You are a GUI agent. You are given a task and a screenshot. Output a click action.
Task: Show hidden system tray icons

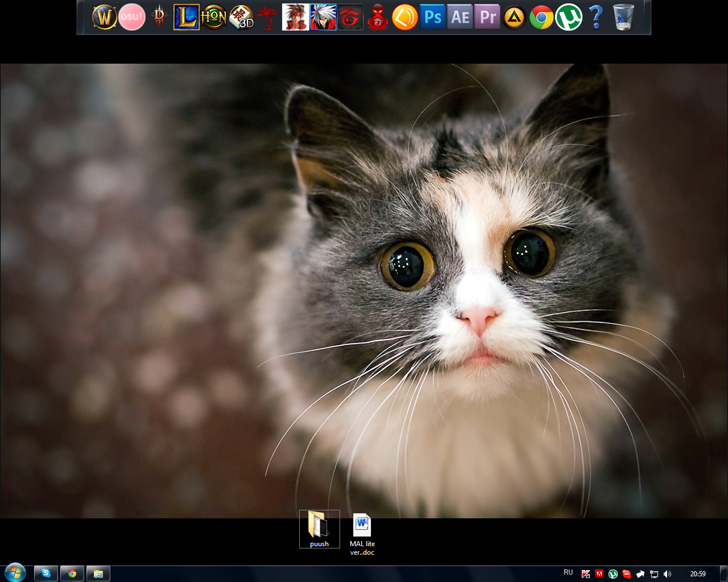(639, 573)
